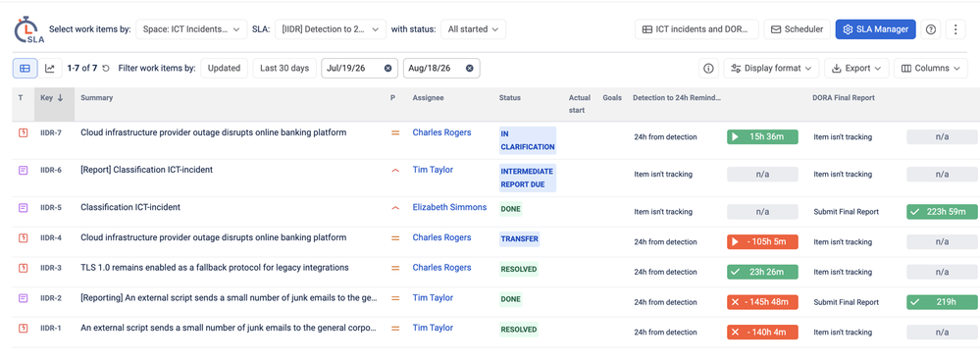Click the IIDR-3 incident type icon
This screenshot has width=980, height=361.
[24, 267]
